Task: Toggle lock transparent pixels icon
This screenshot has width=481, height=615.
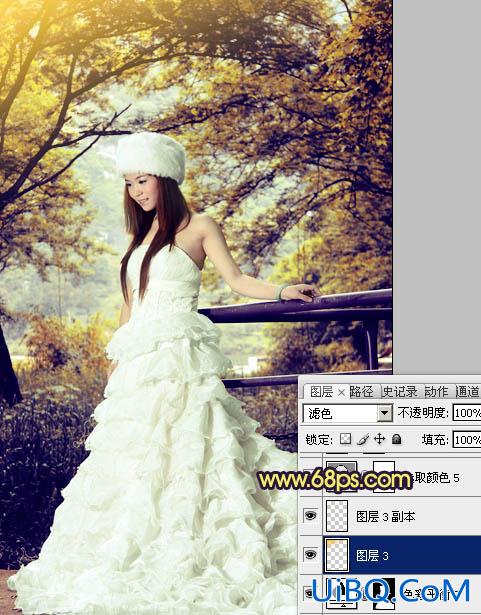Action: click(x=345, y=439)
